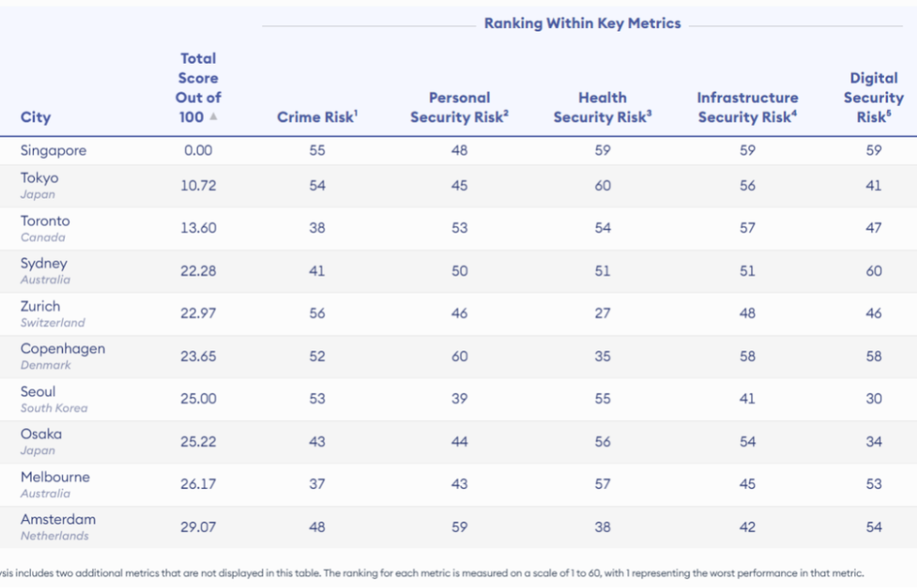This screenshot has height=588, width=917.
Task: Select the Melbourne city name
Action: coord(55,477)
